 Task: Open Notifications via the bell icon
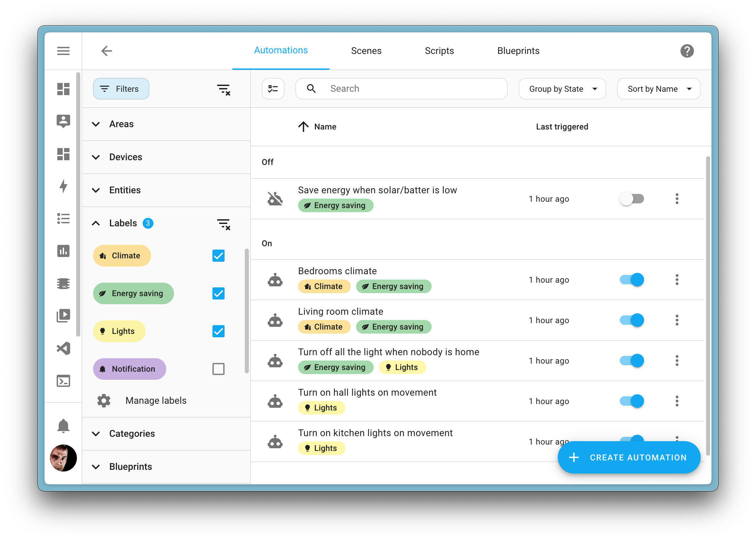click(x=63, y=426)
